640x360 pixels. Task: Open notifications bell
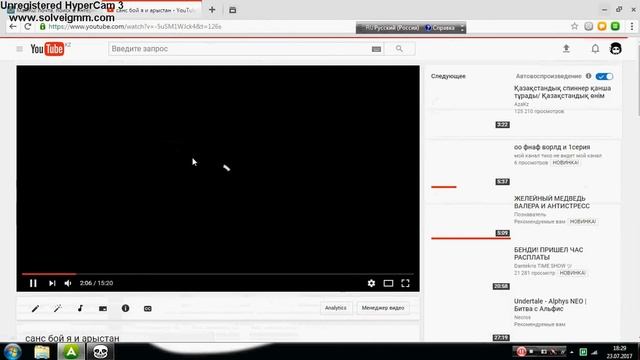(x=595, y=49)
